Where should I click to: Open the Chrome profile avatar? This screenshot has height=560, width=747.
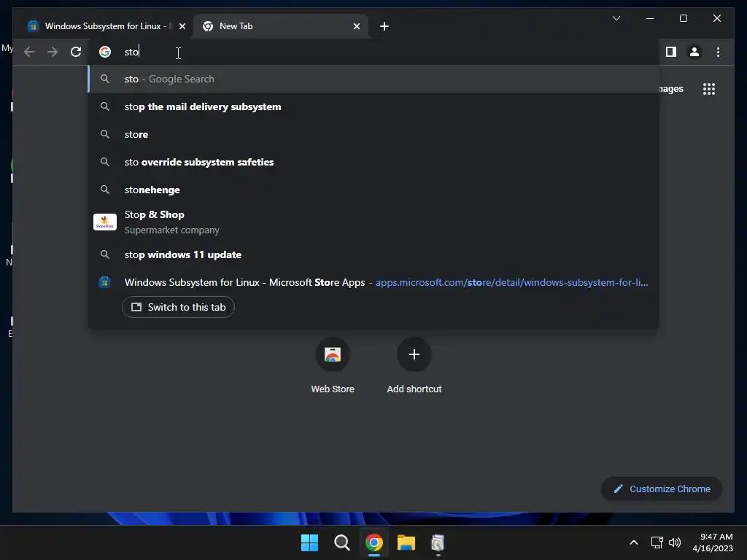tap(694, 52)
